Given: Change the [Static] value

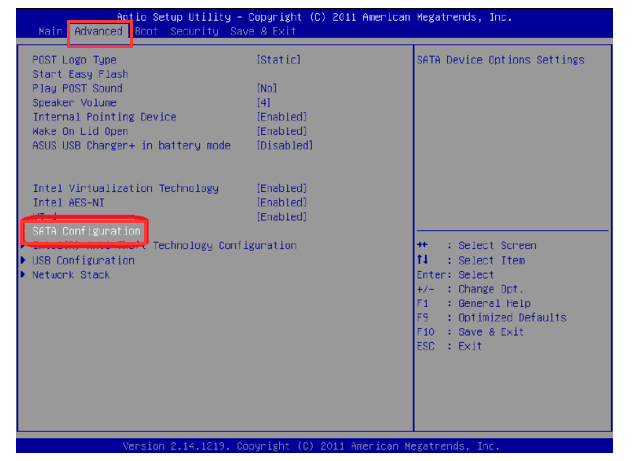Looking at the screenshot, I should pyautogui.click(x=279, y=60).
